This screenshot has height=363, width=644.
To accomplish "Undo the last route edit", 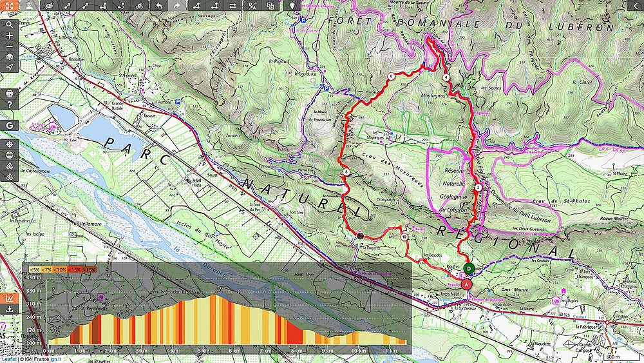I will pos(158,5).
